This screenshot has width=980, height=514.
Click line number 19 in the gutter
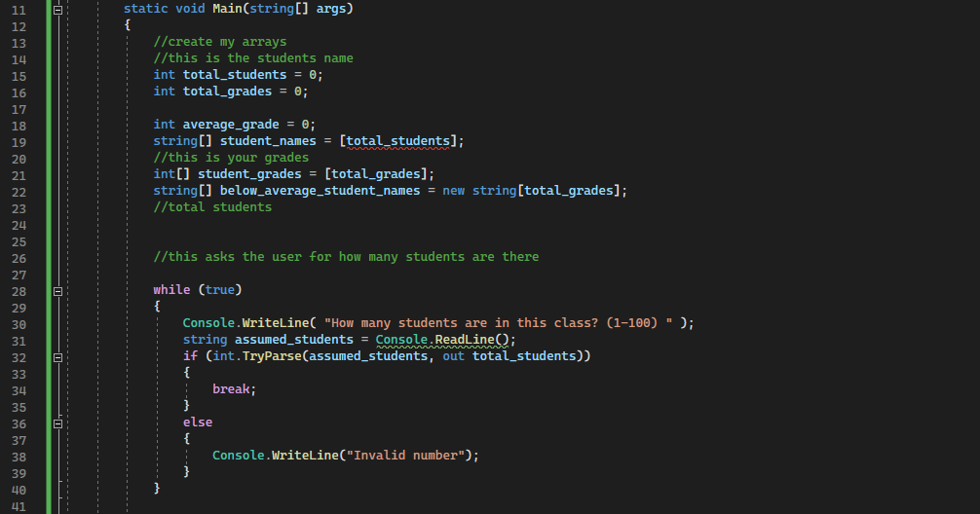[19, 142]
